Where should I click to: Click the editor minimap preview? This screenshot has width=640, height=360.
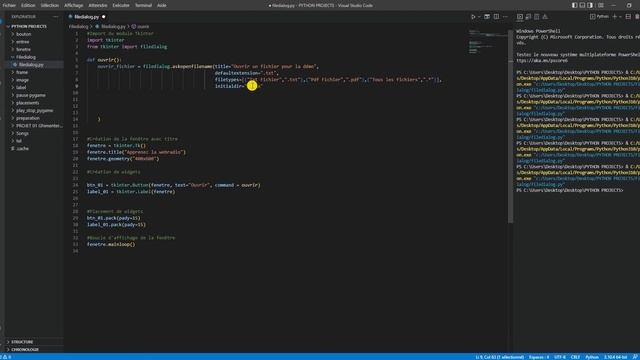[x=487, y=42]
